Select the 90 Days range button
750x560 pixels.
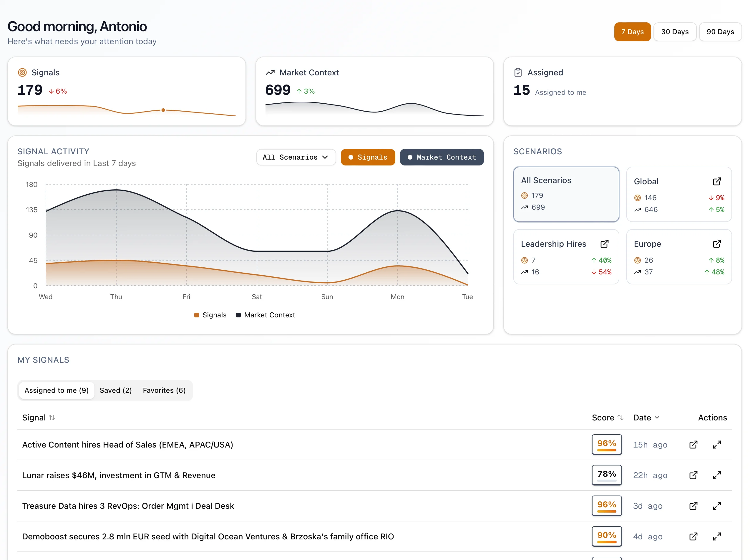point(720,32)
